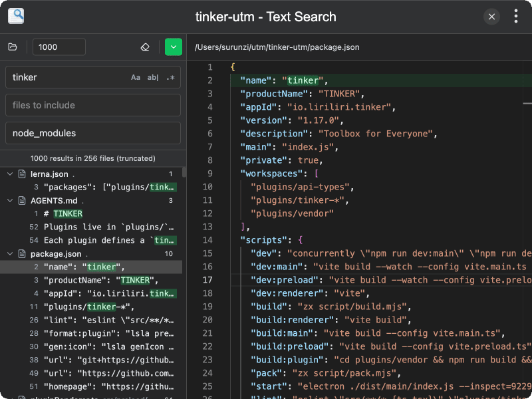532x399 pixels.
Task: Open result line 2 "name": "tinker"
Action: 91,267
